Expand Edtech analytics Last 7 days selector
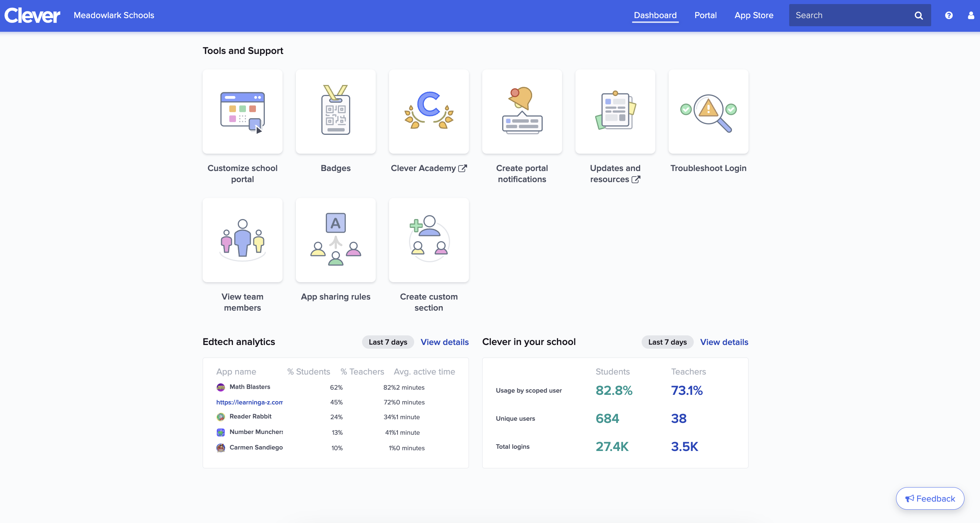 click(x=388, y=342)
